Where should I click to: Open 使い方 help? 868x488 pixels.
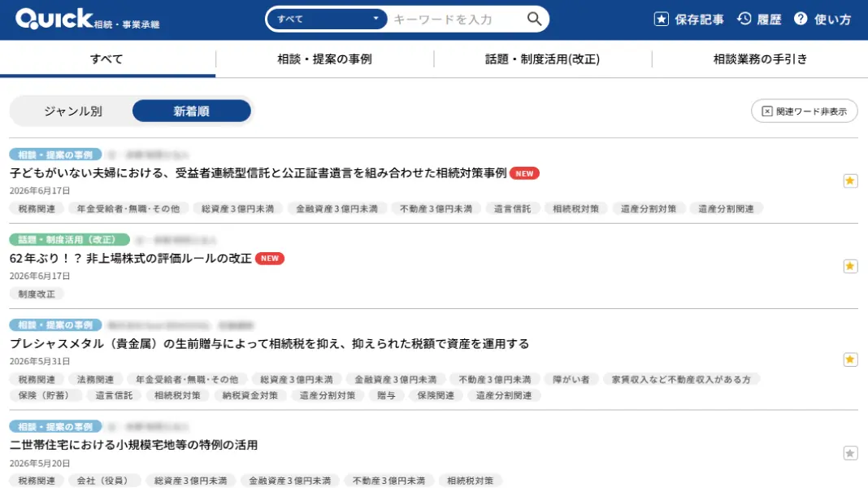pos(822,20)
